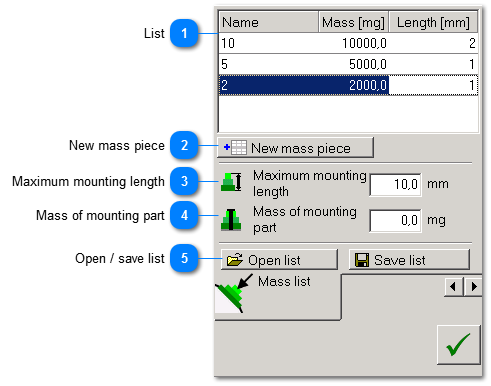Click the blue plus grid icon
The image size is (491, 386).
(x=235, y=147)
